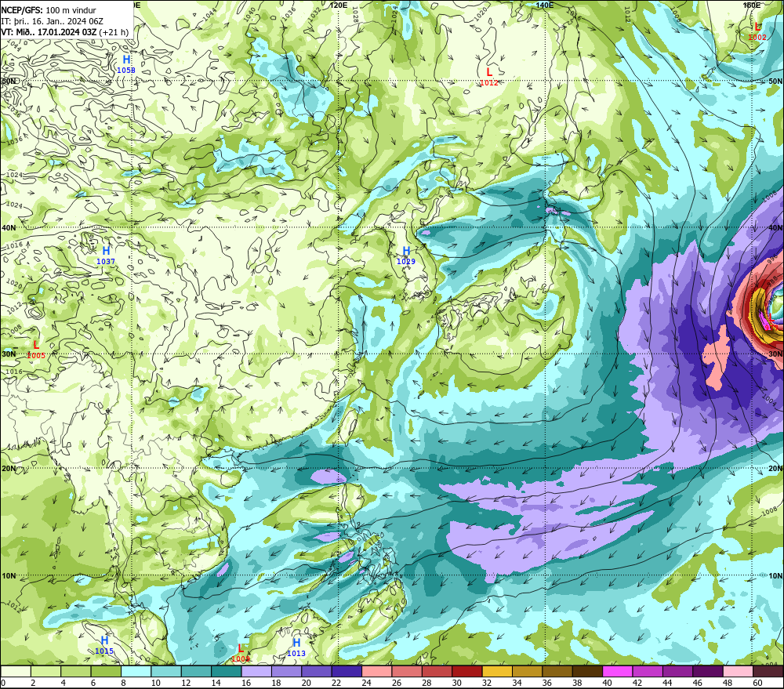Click the legend value label 24
Image resolution: width=784 pixels, height=689 pixels.
pyautogui.click(x=366, y=683)
